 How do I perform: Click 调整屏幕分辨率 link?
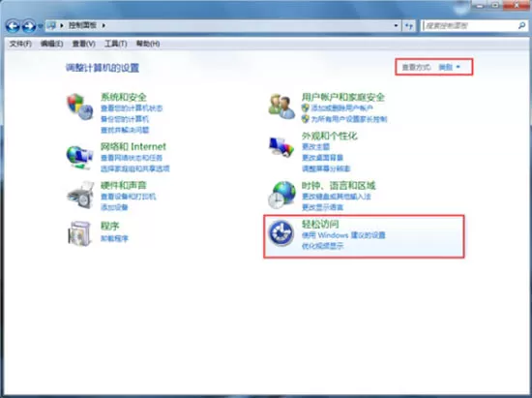pyautogui.click(x=326, y=168)
